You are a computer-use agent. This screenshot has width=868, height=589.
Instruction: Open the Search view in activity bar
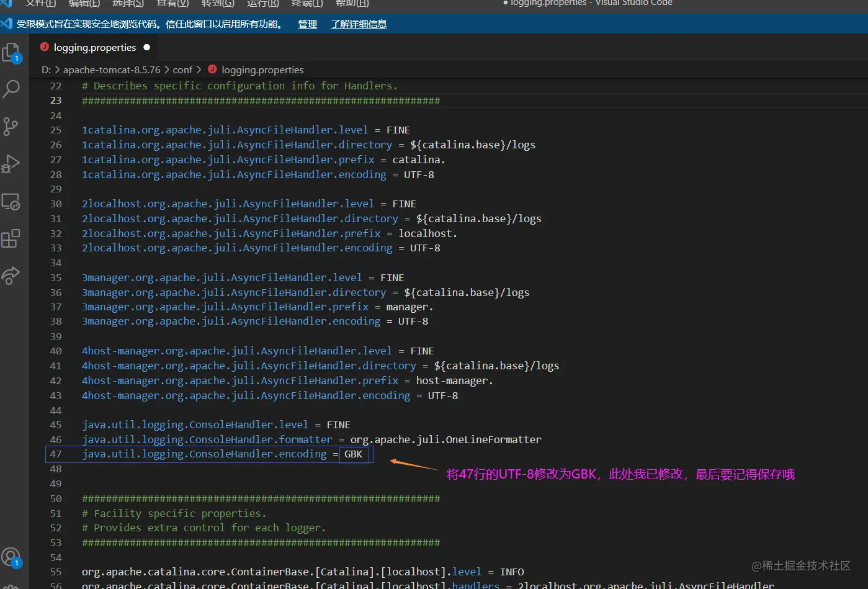pos(11,89)
